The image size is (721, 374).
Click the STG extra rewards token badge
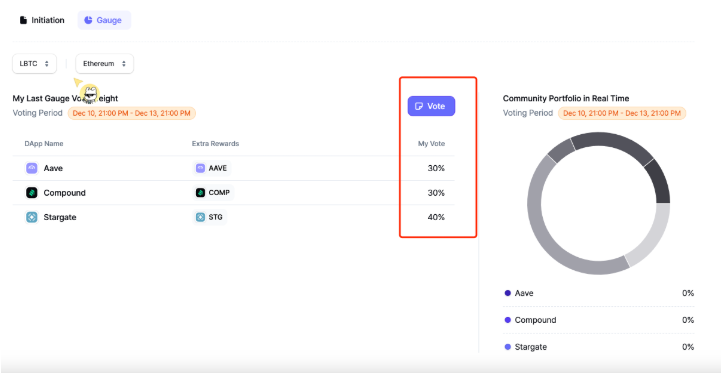[209, 217]
